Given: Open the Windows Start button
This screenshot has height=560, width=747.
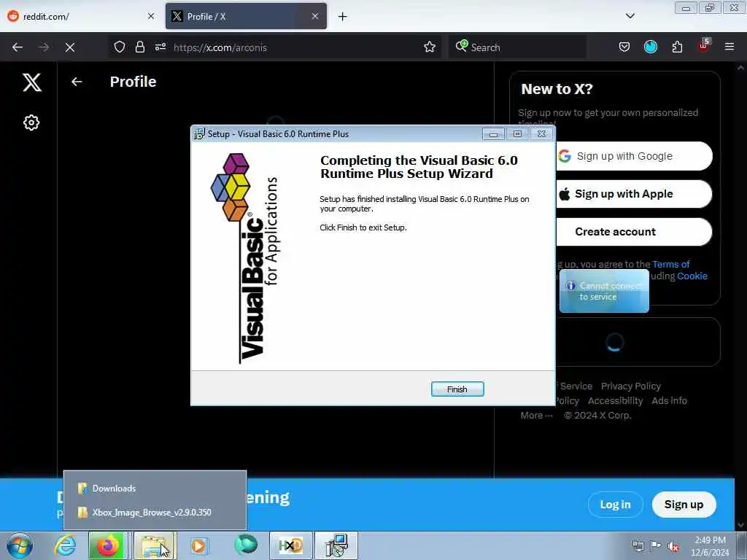Looking at the screenshot, I should coord(20,545).
